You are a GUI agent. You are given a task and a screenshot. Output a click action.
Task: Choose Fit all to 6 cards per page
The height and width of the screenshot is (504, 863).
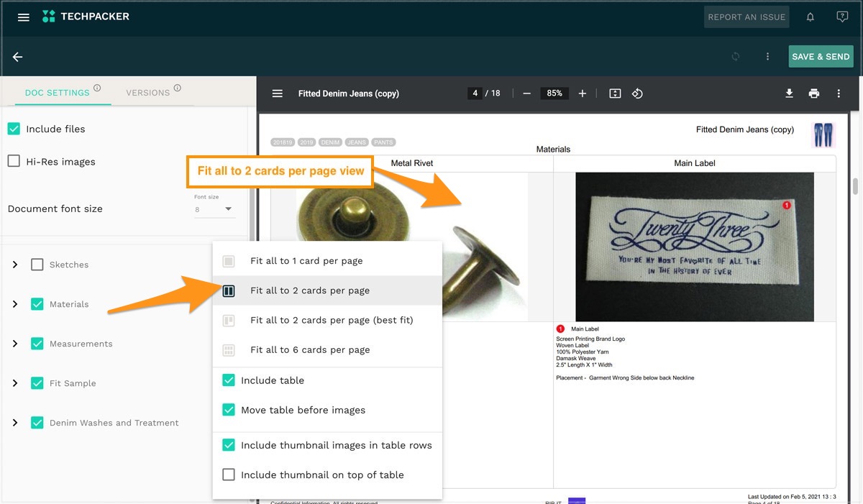[327, 349]
